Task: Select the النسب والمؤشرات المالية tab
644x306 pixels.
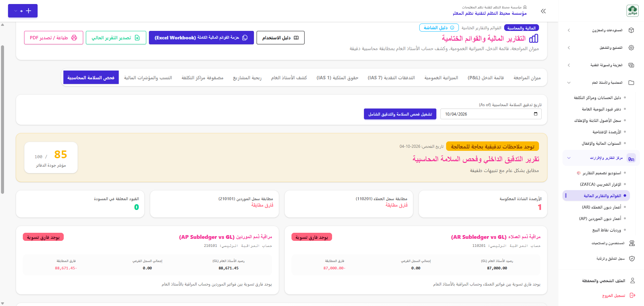Action: (148, 78)
